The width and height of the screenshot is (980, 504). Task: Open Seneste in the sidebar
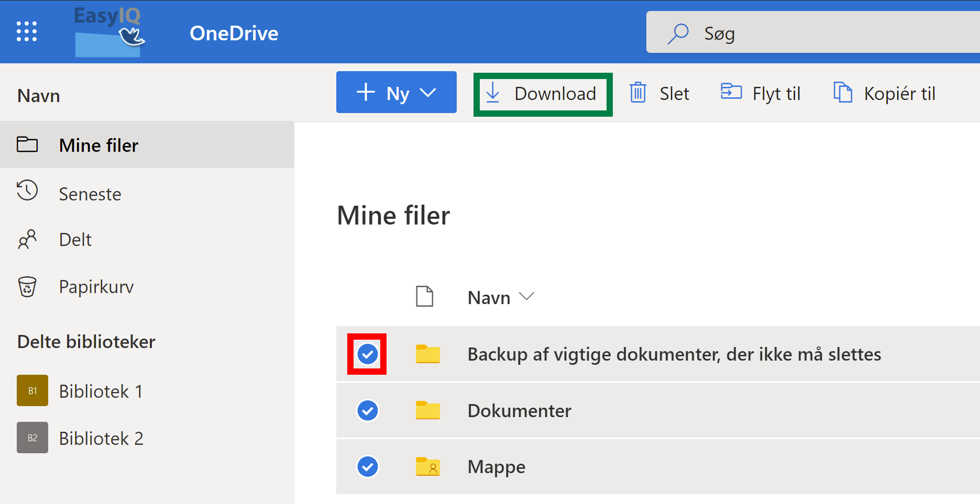point(90,194)
